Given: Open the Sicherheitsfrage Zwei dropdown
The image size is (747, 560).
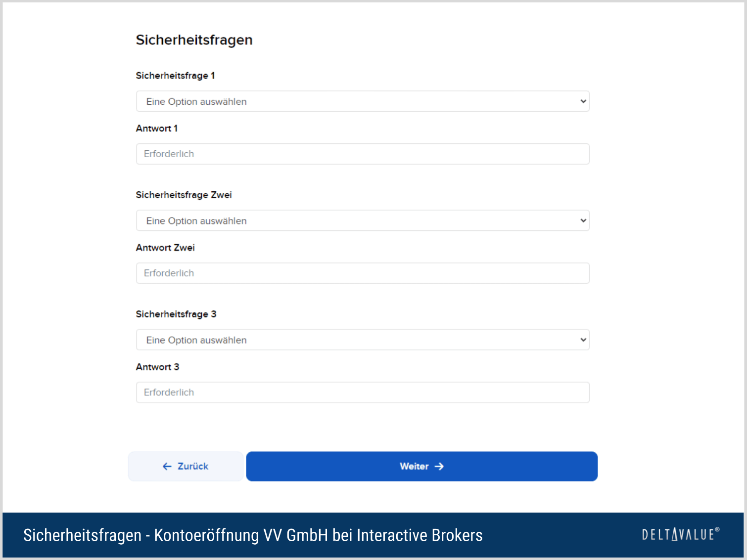Looking at the screenshot, I should pyautogui.click(x=363, y=220).
